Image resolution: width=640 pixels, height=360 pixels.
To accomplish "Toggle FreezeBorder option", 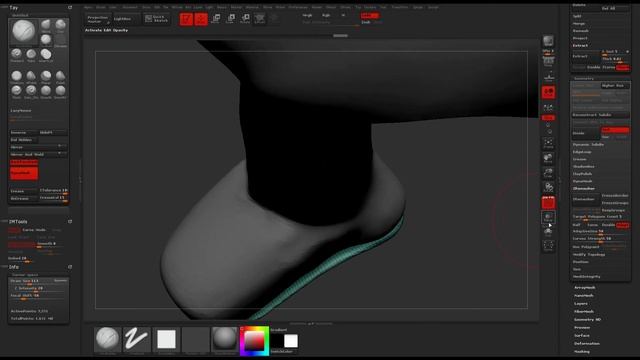I will (615, 196).
